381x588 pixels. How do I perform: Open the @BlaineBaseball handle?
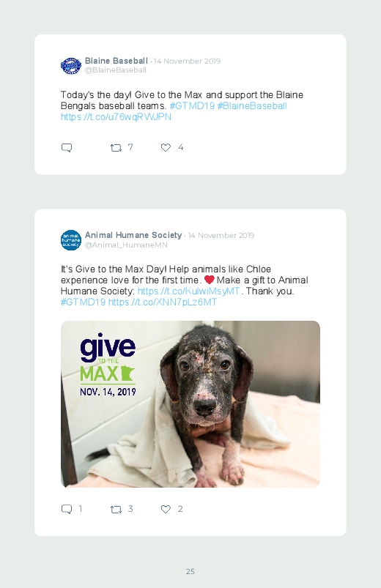click(116, 70)
